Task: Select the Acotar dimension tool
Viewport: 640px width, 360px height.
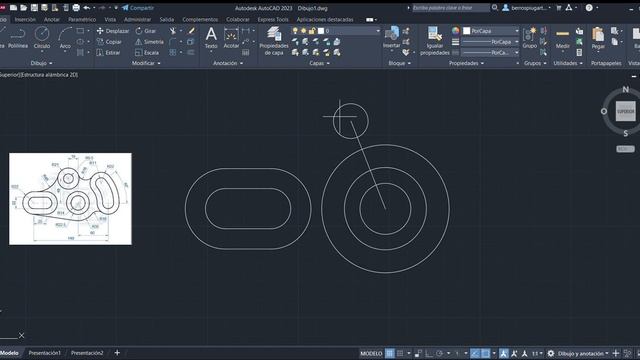Action: click(x=231, y=38)
